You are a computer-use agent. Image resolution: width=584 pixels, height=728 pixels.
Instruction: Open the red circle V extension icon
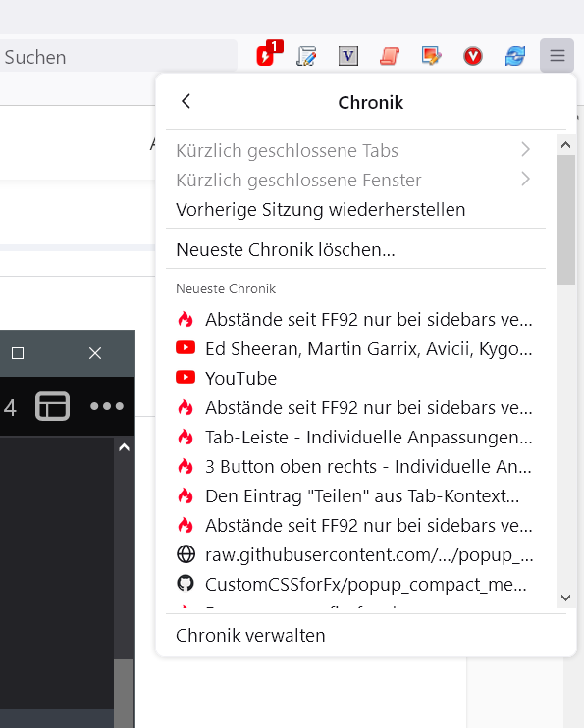point(473,56)
